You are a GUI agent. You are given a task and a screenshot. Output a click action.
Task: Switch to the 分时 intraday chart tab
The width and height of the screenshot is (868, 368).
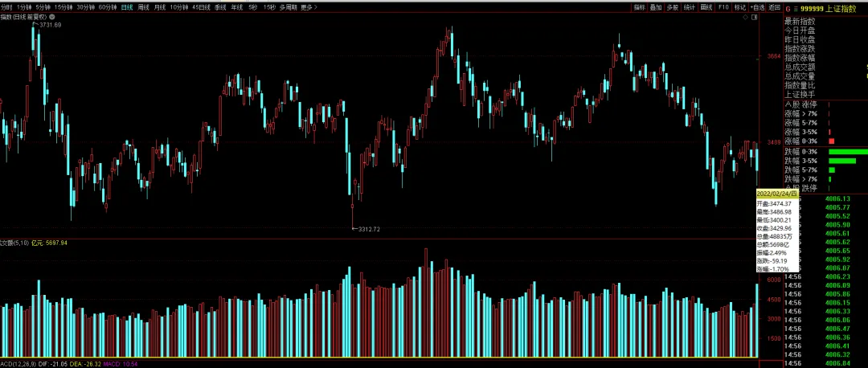tap(6, 7)
